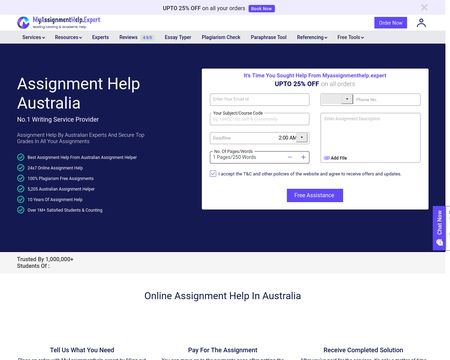Click the MyAssignmentHelp.Expert logo
450x360 pixels.
(59, 22)
